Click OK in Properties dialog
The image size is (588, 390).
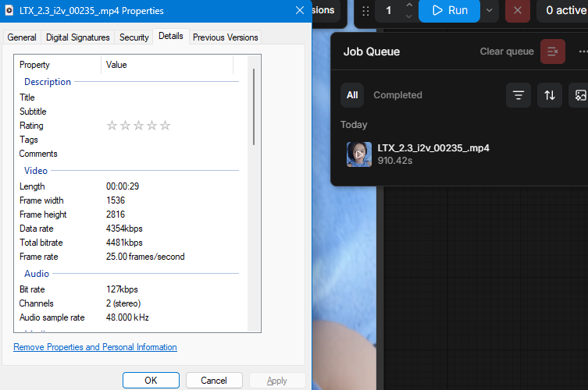pos(151,381)
